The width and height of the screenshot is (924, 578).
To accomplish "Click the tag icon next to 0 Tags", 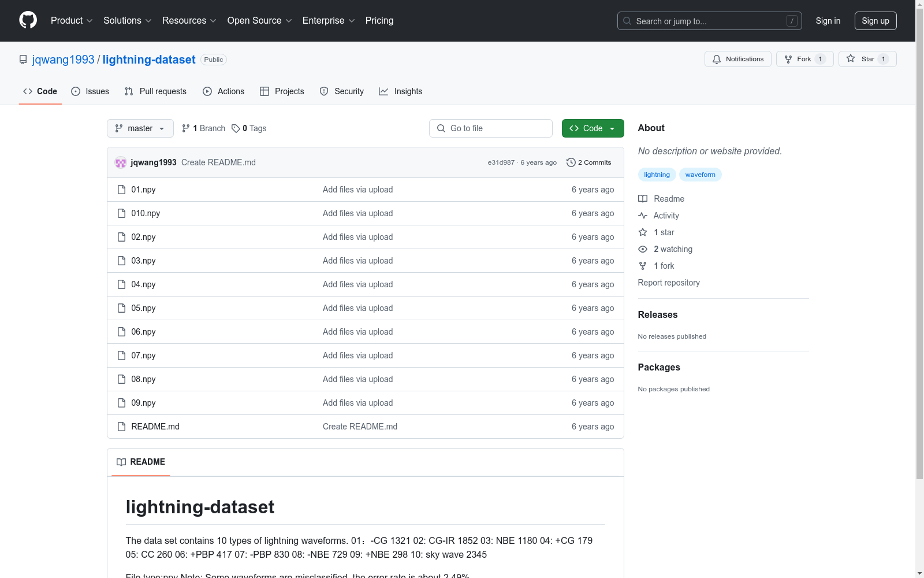I will click(236, 128).
